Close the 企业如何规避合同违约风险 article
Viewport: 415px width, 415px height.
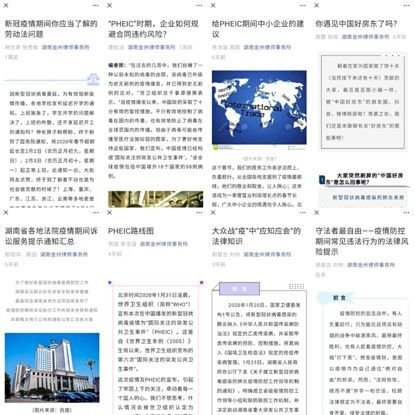point(109,5)
